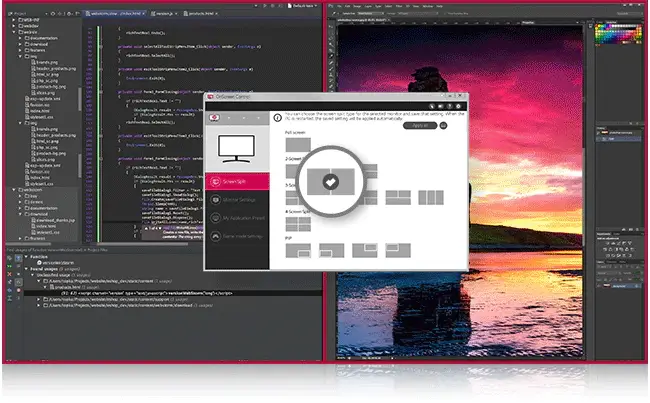Select the top tool in Photoshop toolbar

[x=331, y=28]
